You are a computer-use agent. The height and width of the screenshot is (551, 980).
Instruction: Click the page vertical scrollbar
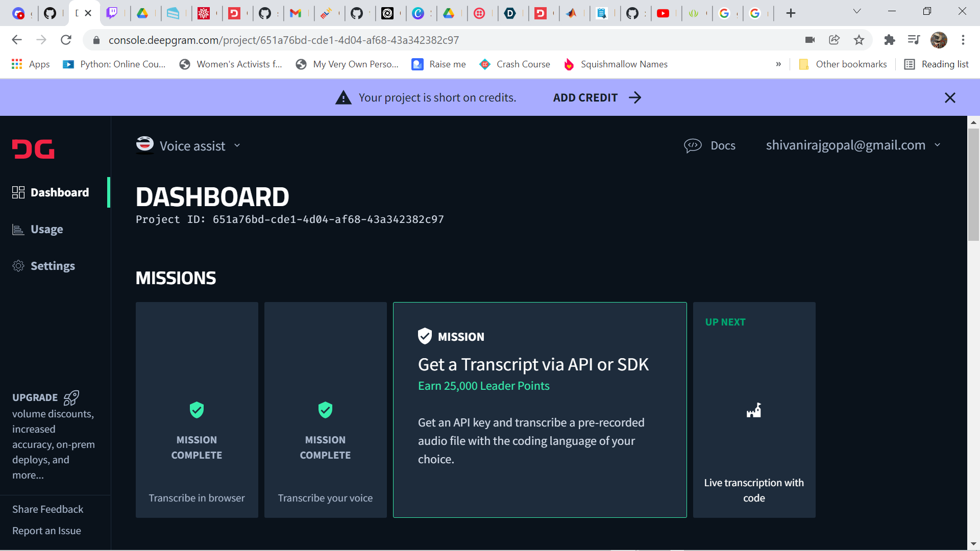tap(973, 184)
